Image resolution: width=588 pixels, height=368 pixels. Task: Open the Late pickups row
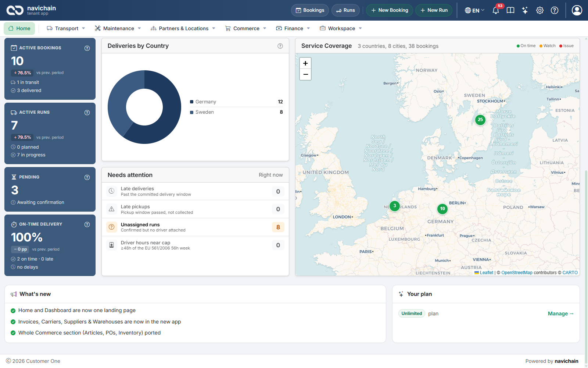(x=195, y=209)
